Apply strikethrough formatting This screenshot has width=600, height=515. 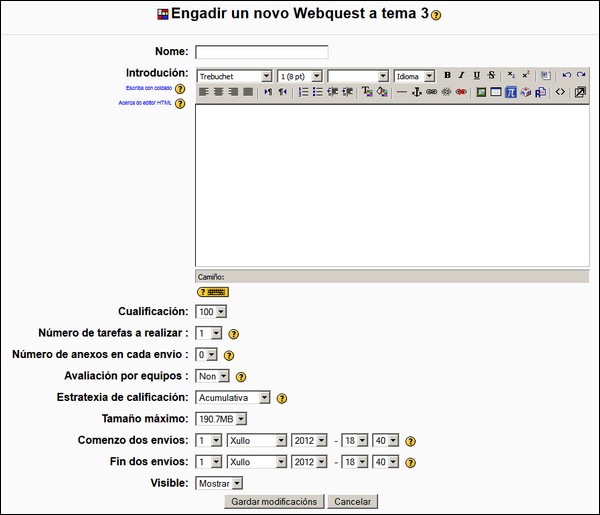tap(491, 75)
